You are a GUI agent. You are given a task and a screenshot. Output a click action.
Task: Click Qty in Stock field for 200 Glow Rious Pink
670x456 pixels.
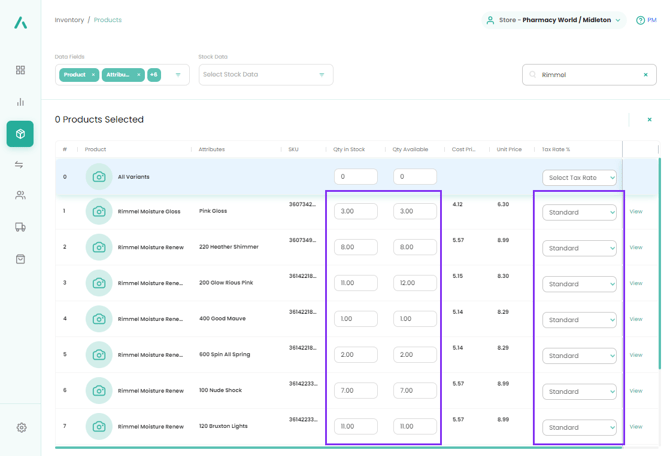(355, 283)
